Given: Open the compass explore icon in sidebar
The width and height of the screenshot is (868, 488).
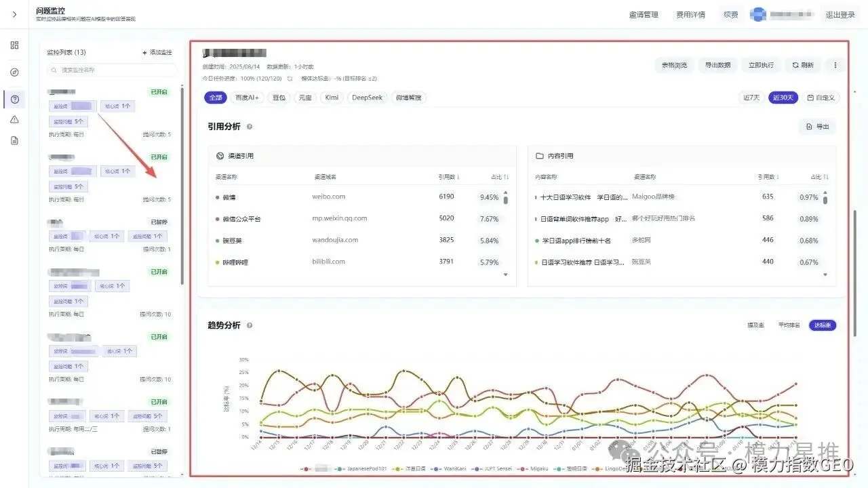Looking at the screenshot, I should 14,73.
